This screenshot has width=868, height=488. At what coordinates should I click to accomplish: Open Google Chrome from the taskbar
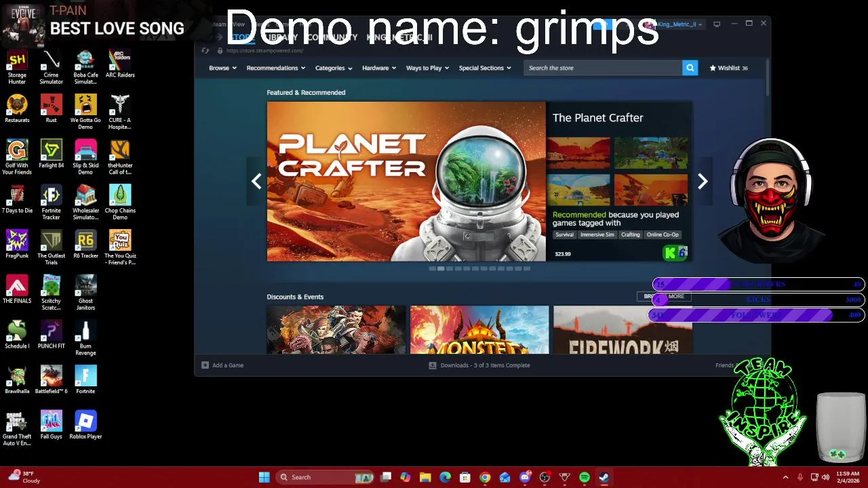coord(485,477)
